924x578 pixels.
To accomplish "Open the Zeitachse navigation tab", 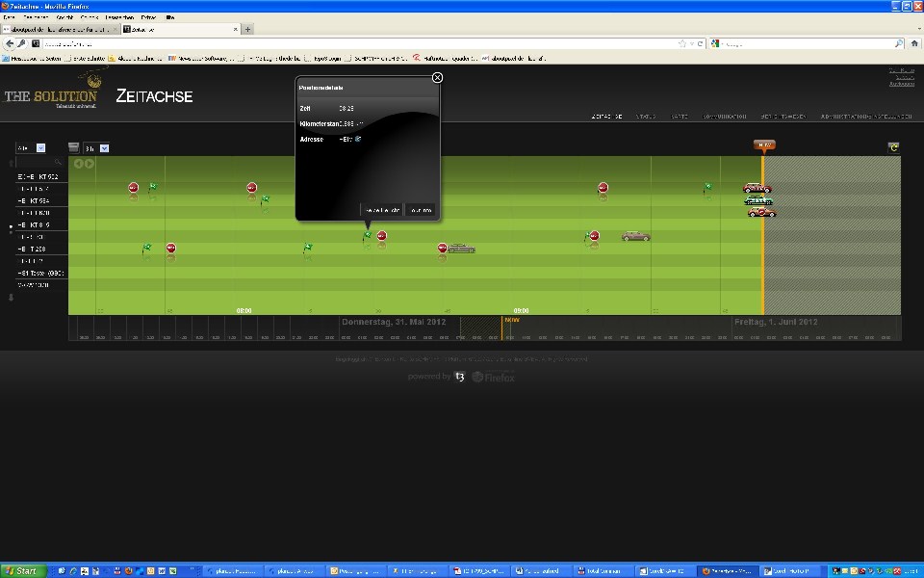I will pyautogui.click(x=606, y=117).
